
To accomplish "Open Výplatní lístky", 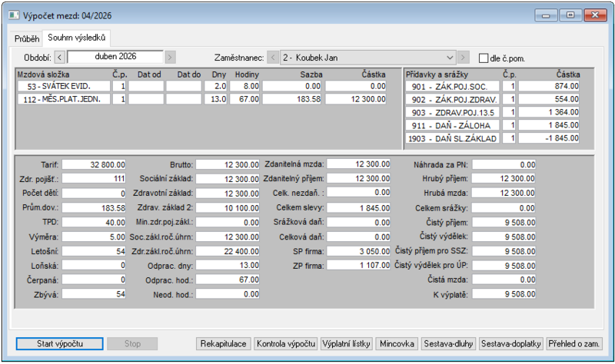I will [347, 343].
